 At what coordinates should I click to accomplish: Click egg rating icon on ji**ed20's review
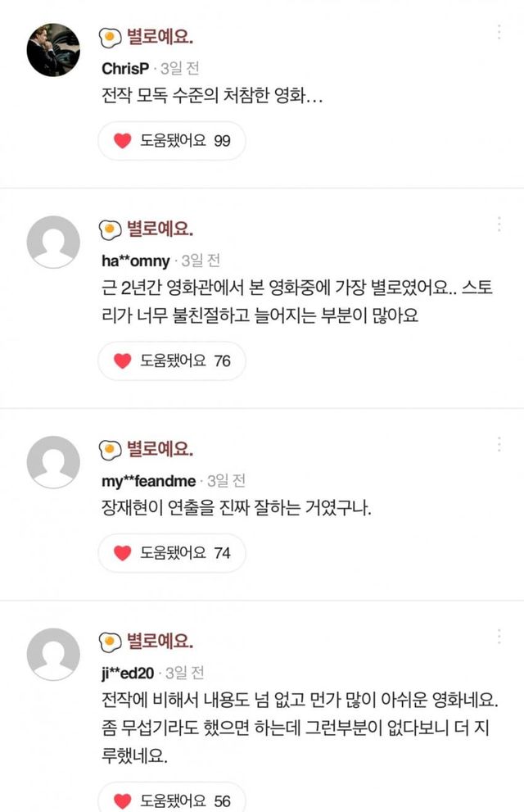tap(110, 641)
